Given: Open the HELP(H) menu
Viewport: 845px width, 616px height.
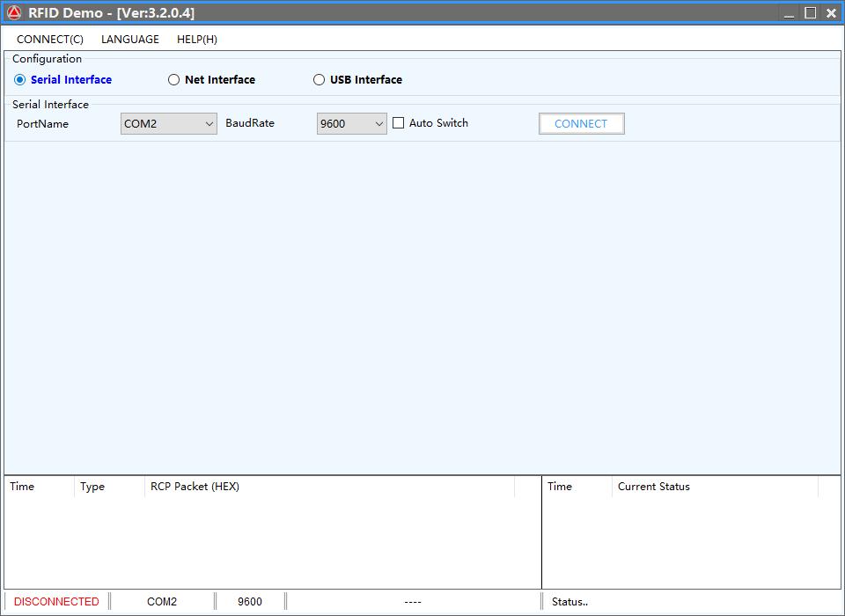Looking at the screenshot, I should (197, 40).
